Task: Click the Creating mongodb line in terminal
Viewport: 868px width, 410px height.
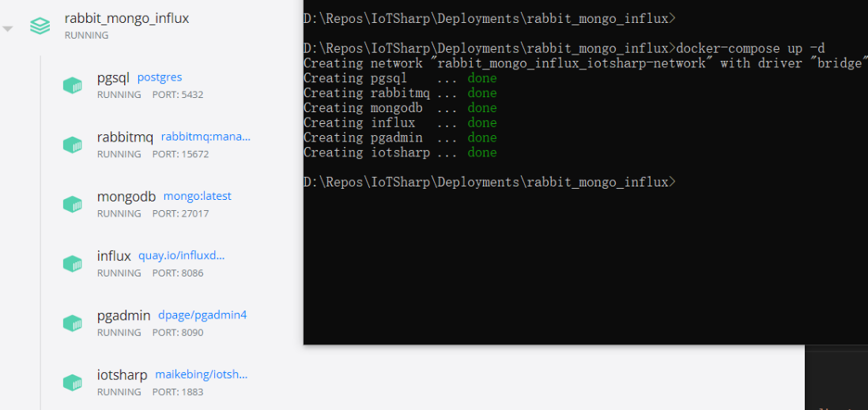Action: (400, 108)
